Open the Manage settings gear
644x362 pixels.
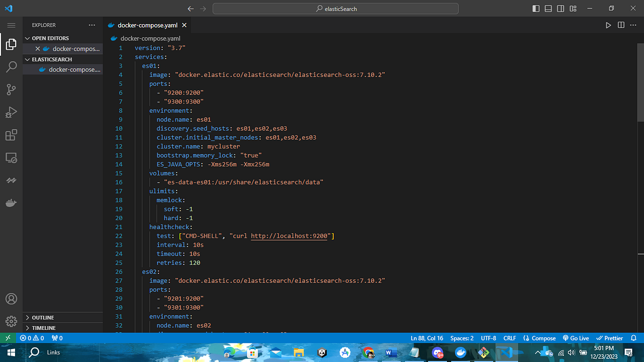11,321
